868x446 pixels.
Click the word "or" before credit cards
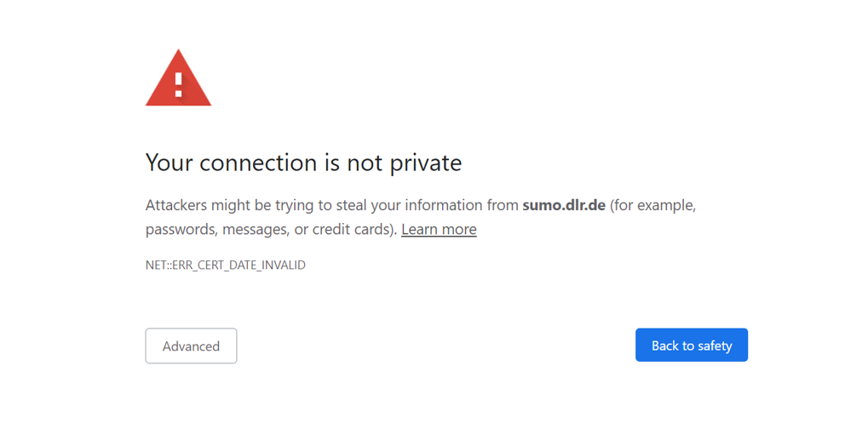point(301,230)
